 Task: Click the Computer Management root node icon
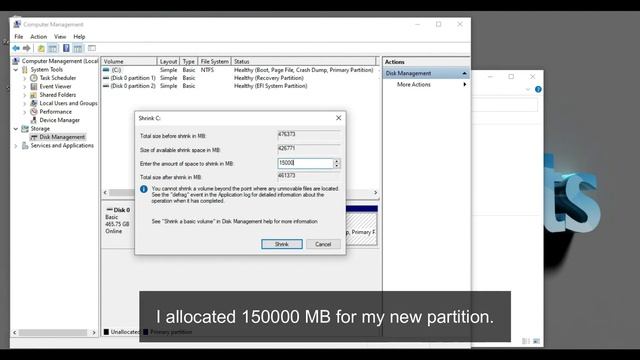(16, 61)
